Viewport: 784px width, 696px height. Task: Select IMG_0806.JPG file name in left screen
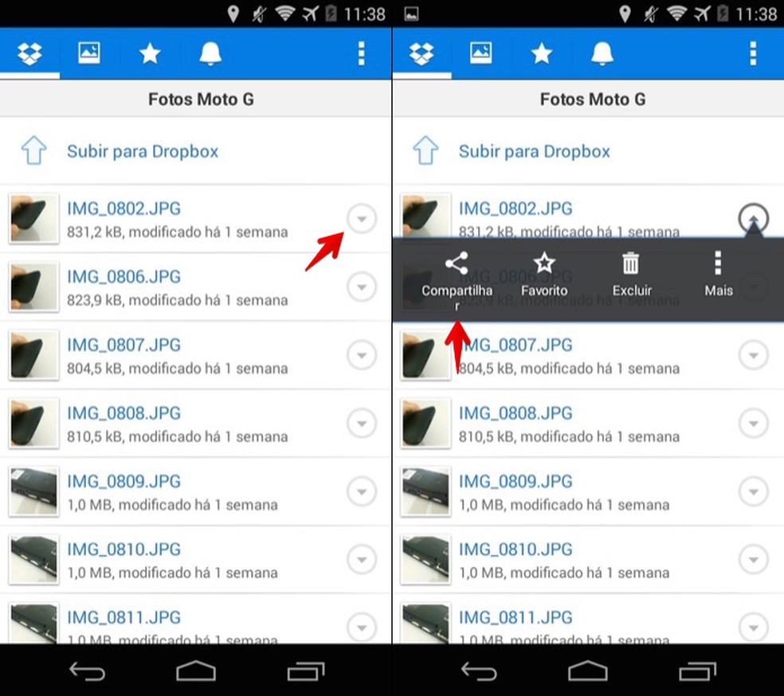pos(124,276)
